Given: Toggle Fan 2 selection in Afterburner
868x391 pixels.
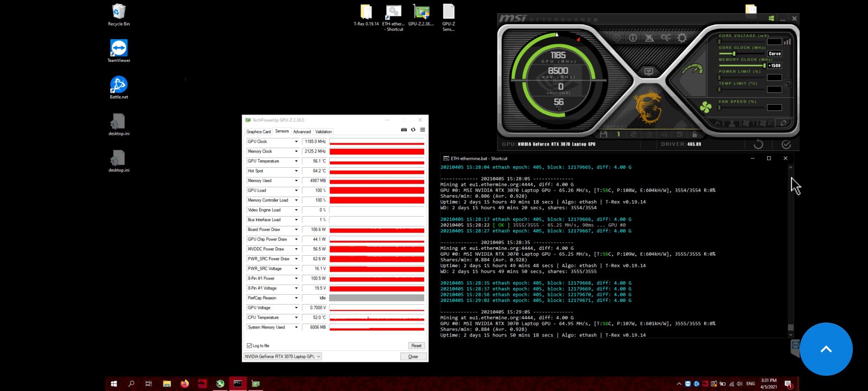Looking at the screenshot, I should point(765,123).
